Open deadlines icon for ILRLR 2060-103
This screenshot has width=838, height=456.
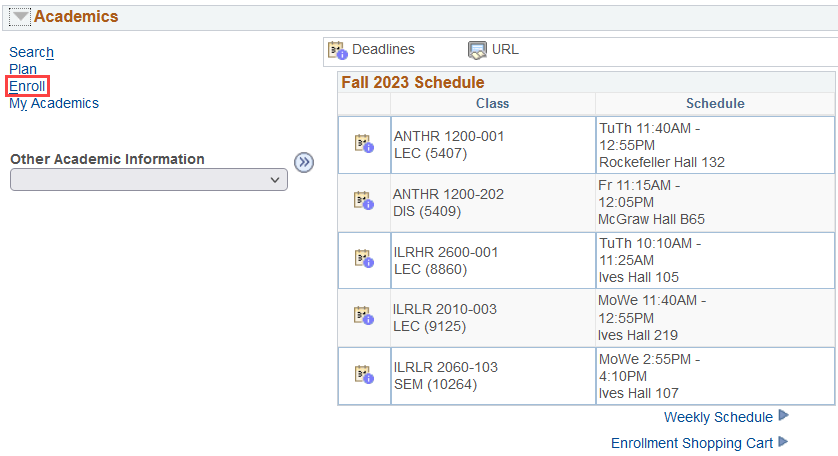coord(363,375)
